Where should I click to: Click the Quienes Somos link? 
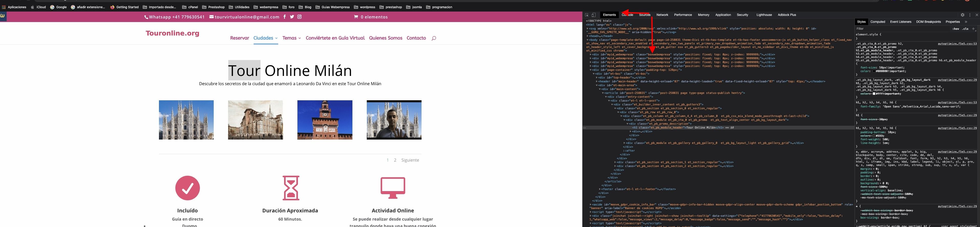point(385,38)
